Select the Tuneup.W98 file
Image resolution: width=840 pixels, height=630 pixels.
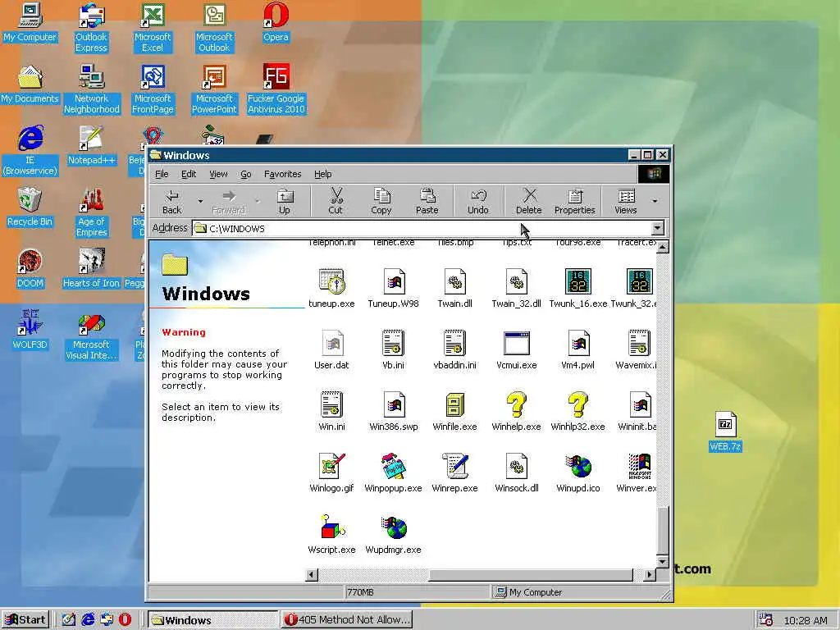[x=393, y=288]
